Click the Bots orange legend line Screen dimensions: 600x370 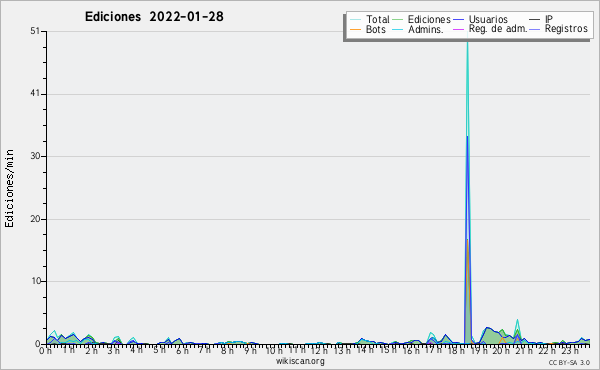pyautogui.click(x=355, y=29)
